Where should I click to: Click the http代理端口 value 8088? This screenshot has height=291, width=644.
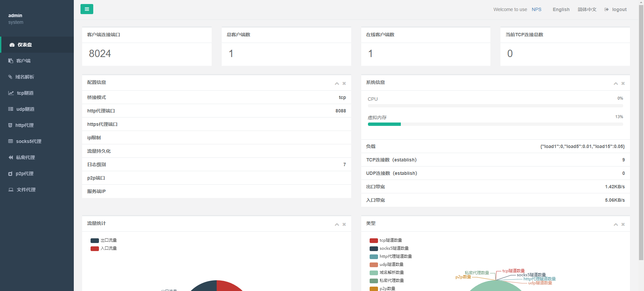[340, 111]
